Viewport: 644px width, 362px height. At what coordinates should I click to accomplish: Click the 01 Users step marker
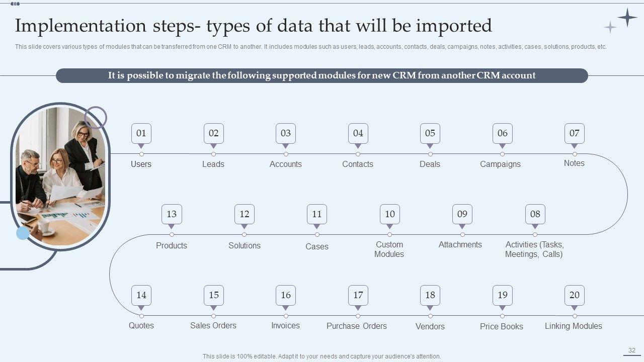click(141, 133)
